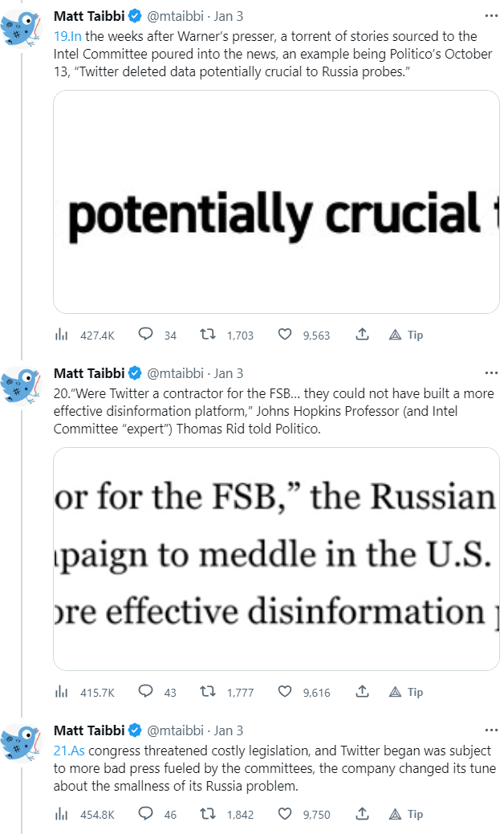Retweet the tweet with 1,703 retweets

coord(208,335)
